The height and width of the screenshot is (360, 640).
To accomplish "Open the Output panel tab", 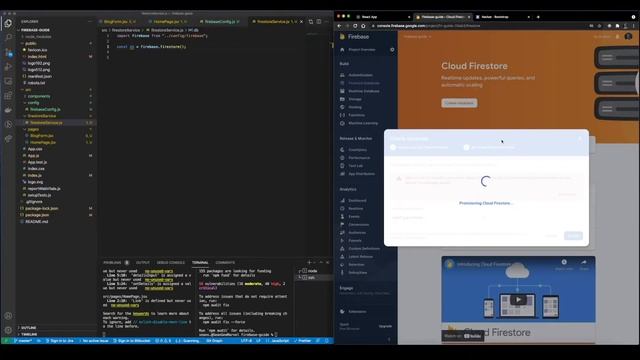I will coord(143,262).
